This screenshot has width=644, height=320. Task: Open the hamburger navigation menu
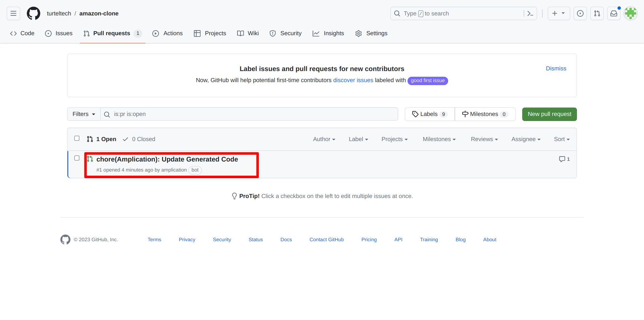tap(13, 13)
